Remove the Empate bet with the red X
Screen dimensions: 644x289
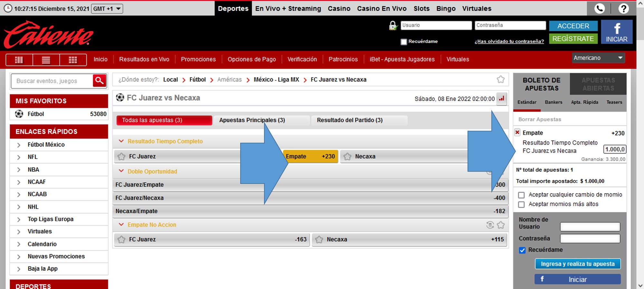tap(517, 132)
